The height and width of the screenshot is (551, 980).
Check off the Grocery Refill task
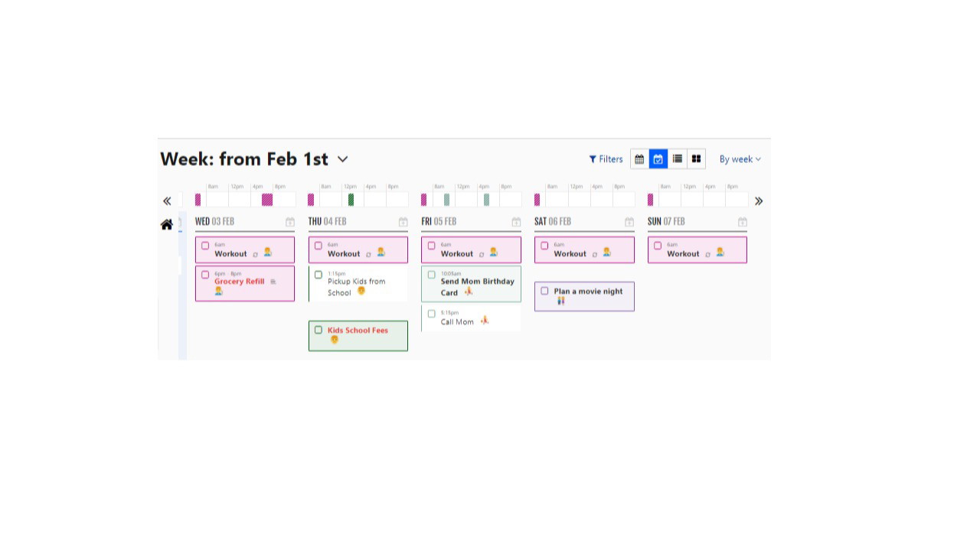tap(205, 275)
